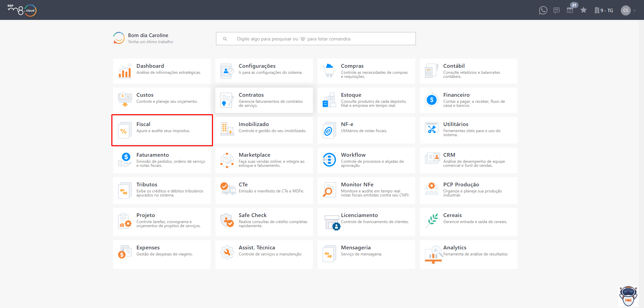This screenshot has width=644, height=308.
Task: Click the 'Bom dia Caroline' greeting
Action: (x=148, y=35)
